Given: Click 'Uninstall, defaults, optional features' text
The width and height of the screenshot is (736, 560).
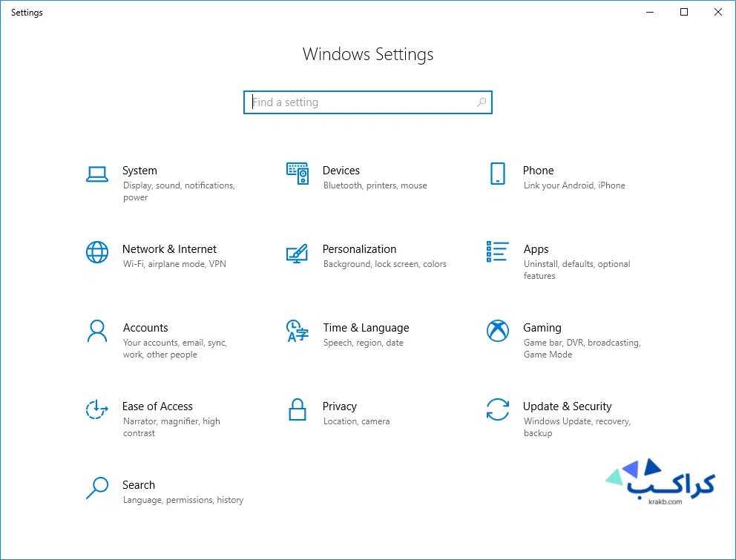Looking at the screenshot, I should [x=577, y=270].
